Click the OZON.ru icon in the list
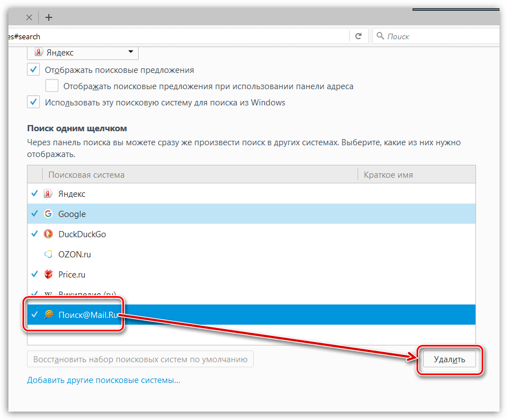Screen dimensions: 508x420 point(48,254)
